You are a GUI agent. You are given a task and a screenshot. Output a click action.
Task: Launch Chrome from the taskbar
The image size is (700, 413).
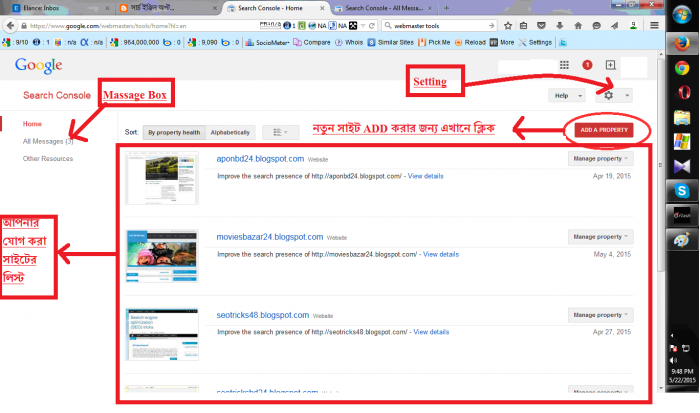point(682,68)
